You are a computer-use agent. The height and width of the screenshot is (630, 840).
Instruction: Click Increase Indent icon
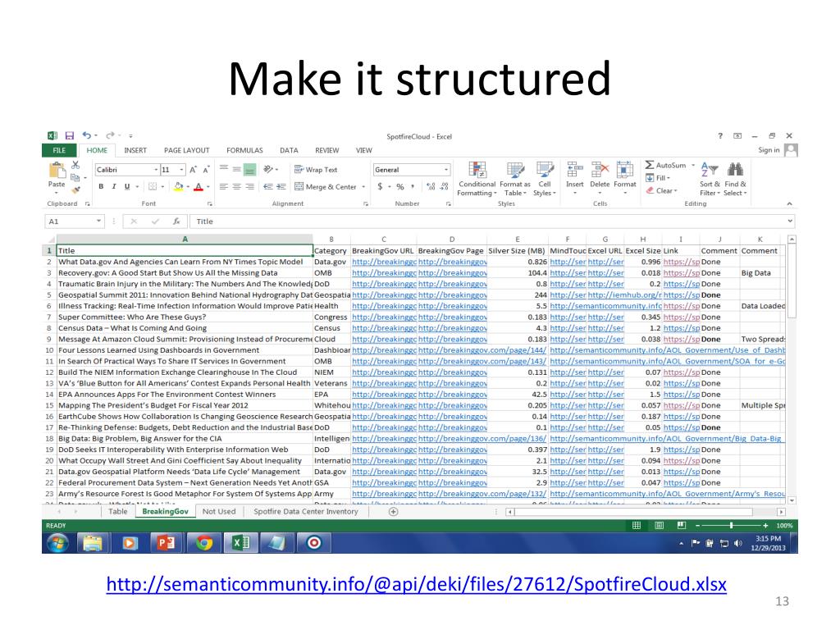coord(281,186)
